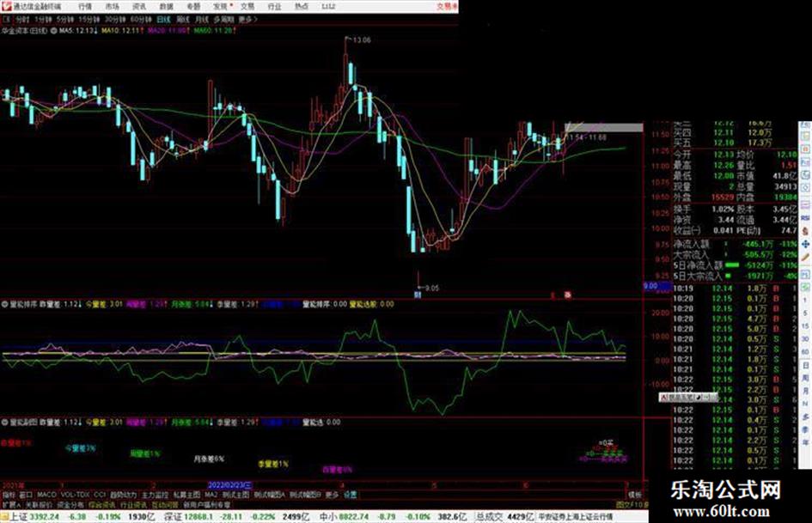Switch to 1-minute period via sidebar '1'
This screenshot has height=523, width=812.
[x=805, y=300]
